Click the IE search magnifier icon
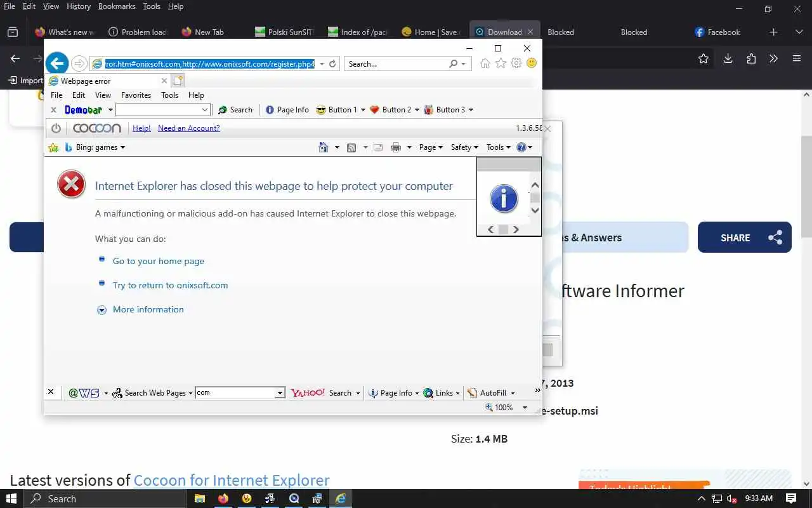Viewport: 812px width, 508px height. [453, 63]
